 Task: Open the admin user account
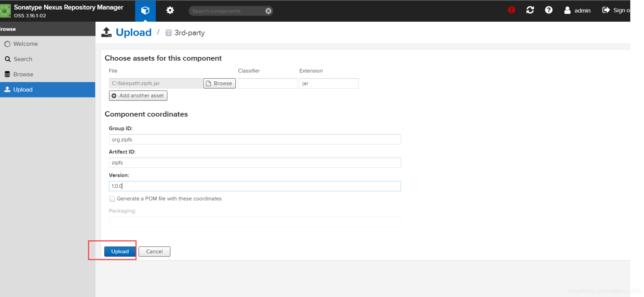(577, 10)
